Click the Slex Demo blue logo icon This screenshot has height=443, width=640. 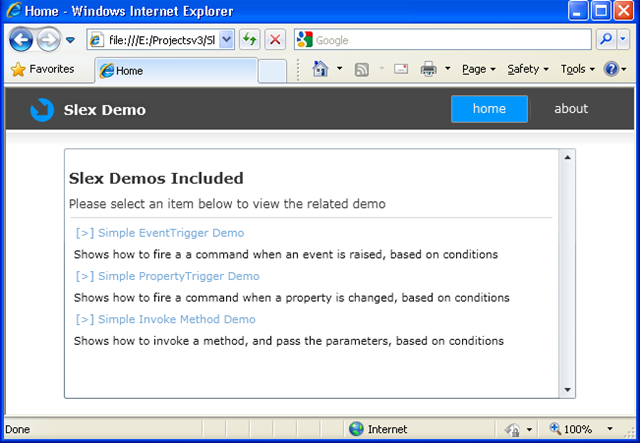(42, 110)
